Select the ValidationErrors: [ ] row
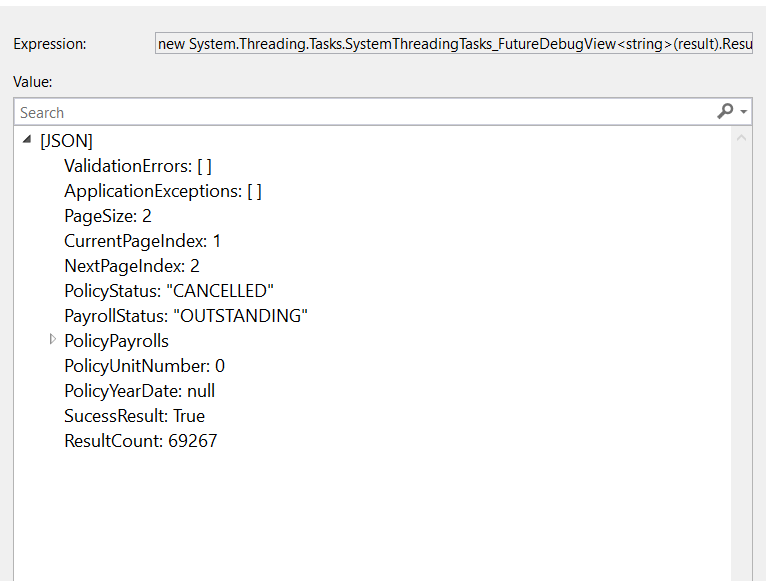This screenshot has width=766, height=581. click(x=138, y=166)
